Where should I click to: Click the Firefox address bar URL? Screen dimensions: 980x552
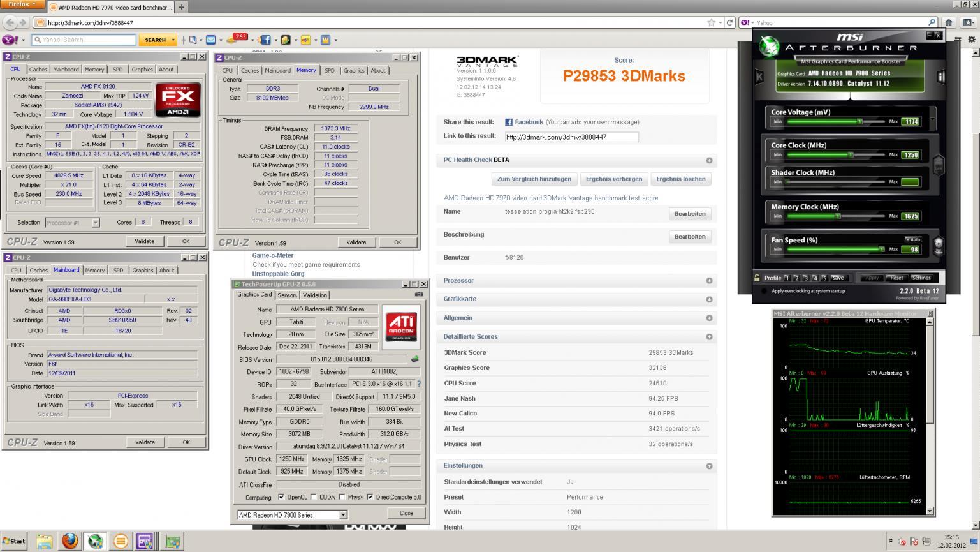pyautogui.click(x=90, y=23)
